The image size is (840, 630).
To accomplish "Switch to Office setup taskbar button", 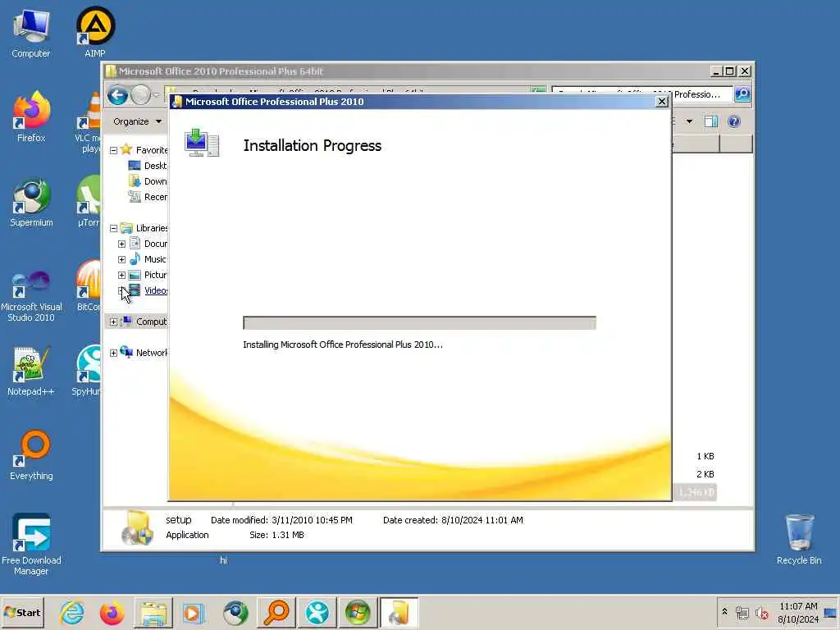I will pos(399,613).
